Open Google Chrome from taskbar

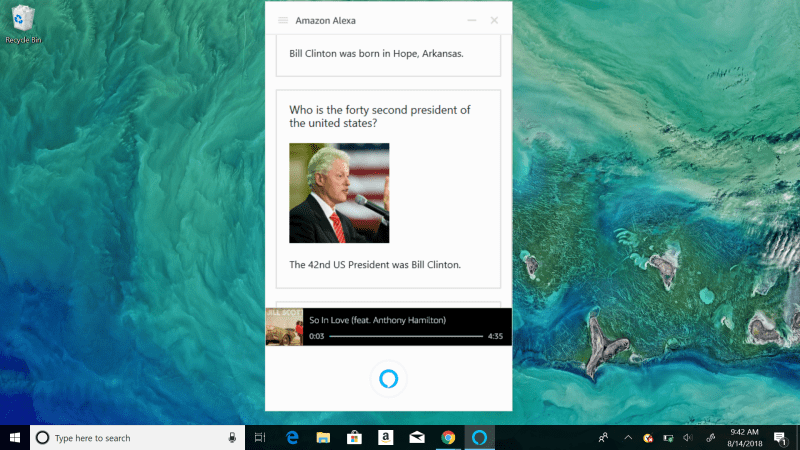coord(448,438)
